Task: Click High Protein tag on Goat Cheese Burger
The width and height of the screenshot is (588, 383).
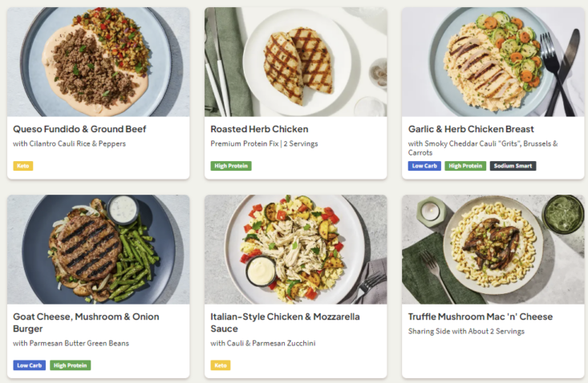Action: 71,365
